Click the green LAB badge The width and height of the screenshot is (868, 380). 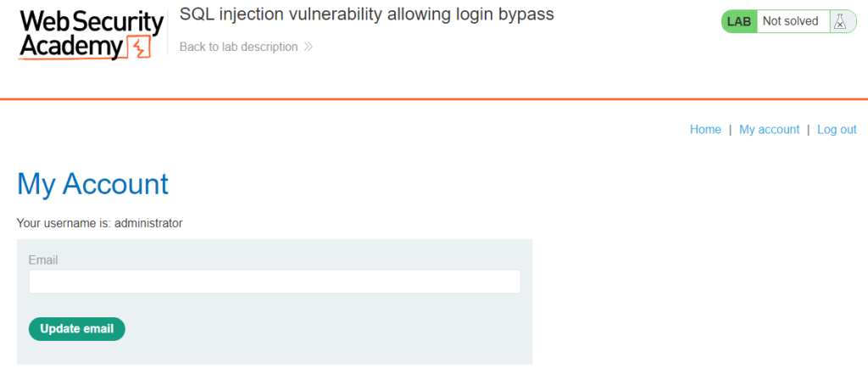pyautogui.click(x=739, y=21)
